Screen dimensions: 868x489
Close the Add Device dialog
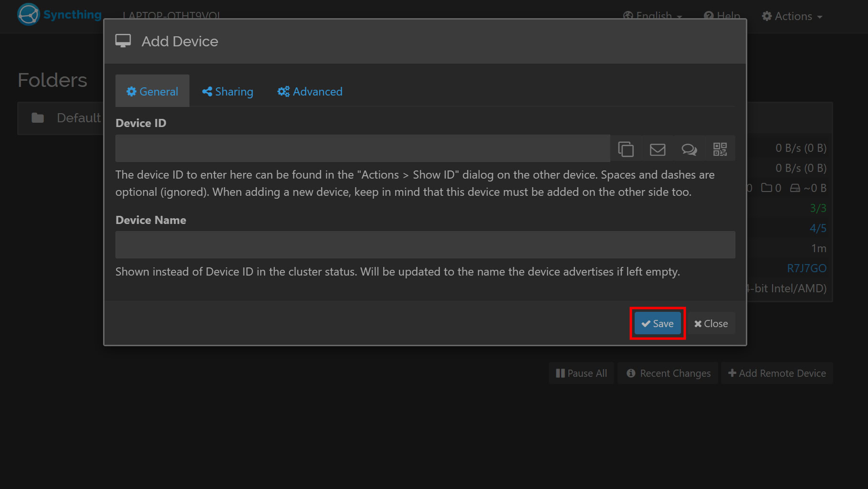(711, 324)
